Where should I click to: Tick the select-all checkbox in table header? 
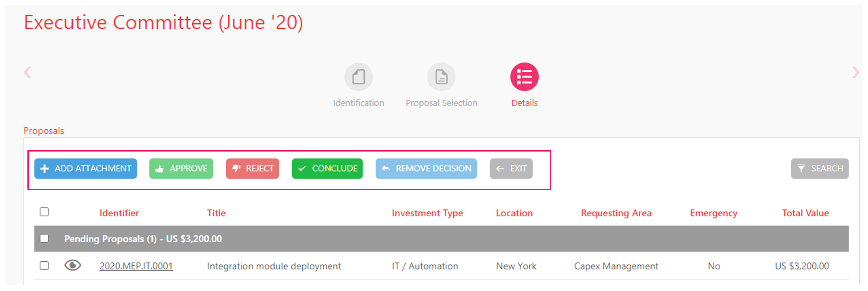coord(44,212)
